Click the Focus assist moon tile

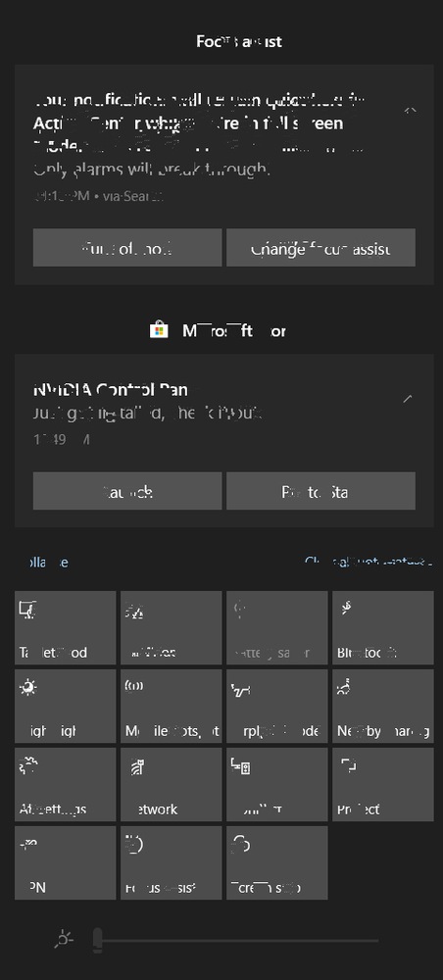[172, 862]
